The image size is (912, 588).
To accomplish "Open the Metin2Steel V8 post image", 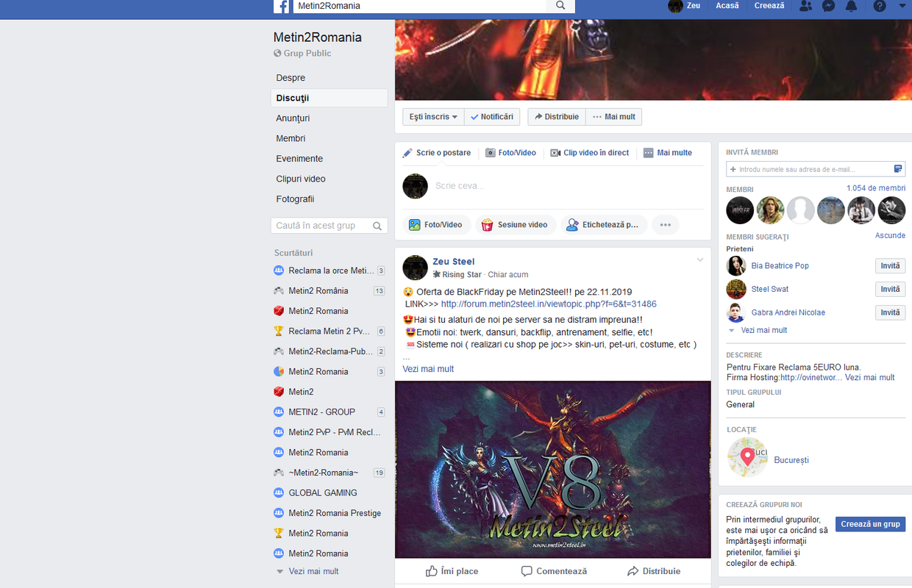I will click(x=553, y=470).
